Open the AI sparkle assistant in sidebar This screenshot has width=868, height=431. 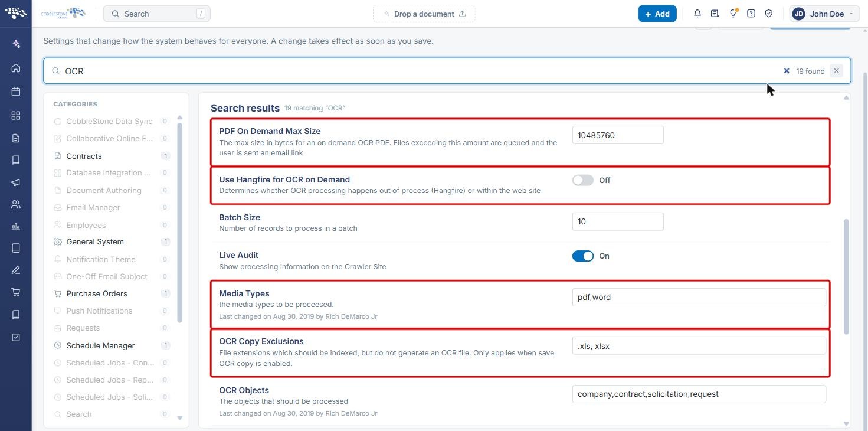click(x=16, y=44)
